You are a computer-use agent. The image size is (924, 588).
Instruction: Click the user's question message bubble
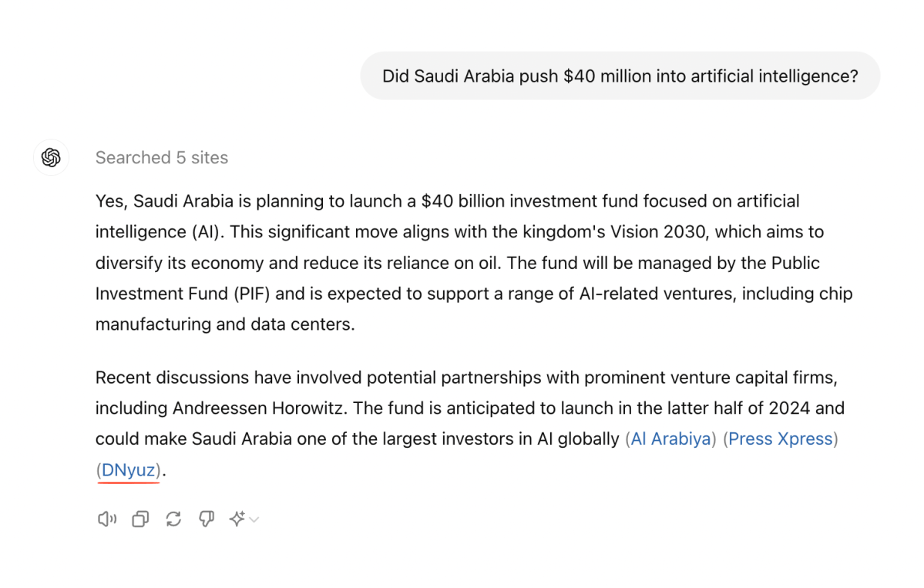pos(620,76)
